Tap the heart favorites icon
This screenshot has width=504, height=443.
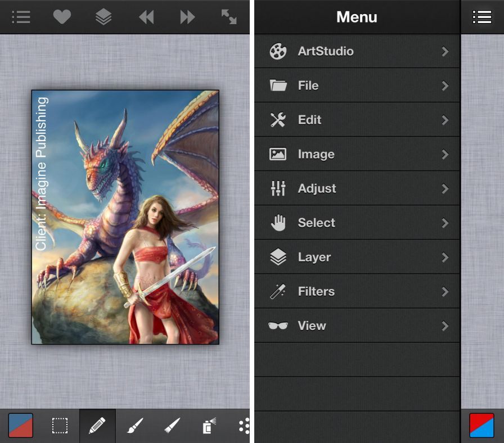tap(62, 17)
